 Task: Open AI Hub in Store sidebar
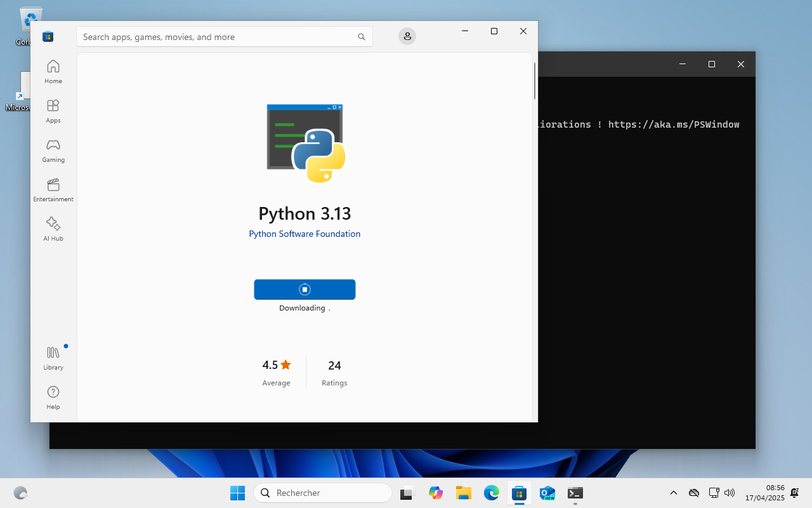click(x=53, y=229)
